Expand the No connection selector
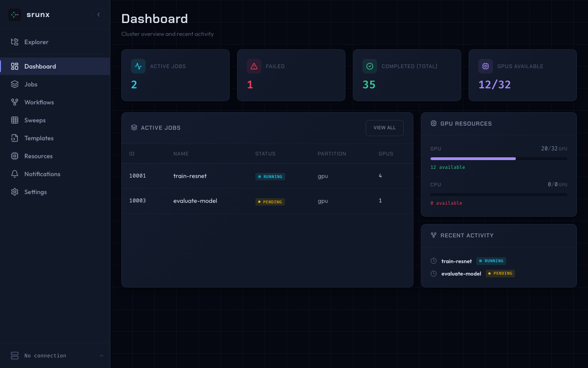 pos(55,356)
